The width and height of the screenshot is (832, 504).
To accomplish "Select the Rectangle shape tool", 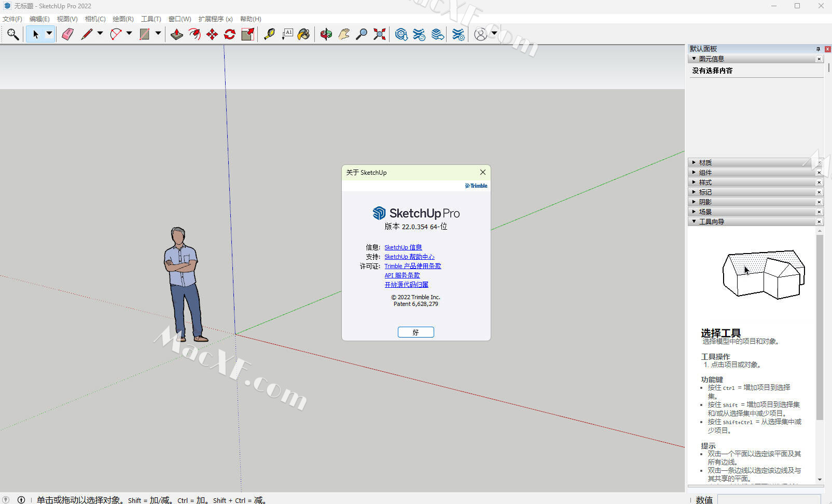I will [145, 34].
